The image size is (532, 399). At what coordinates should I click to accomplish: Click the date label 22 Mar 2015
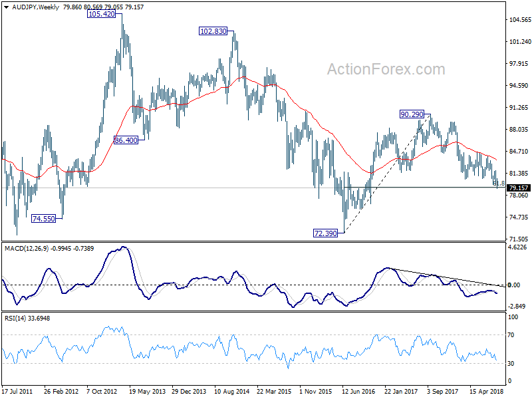pyautogui.click(x=274, y=391)
